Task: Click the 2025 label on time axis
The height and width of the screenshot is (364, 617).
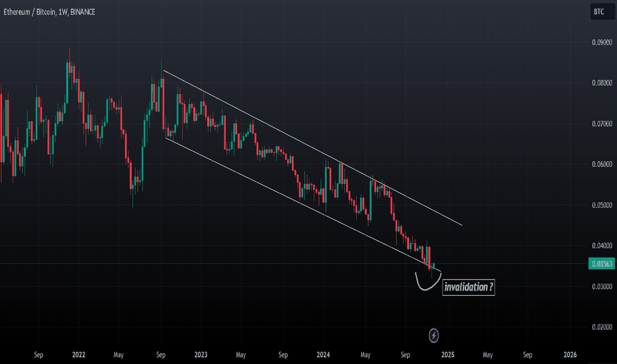Action: coord(448,355)
